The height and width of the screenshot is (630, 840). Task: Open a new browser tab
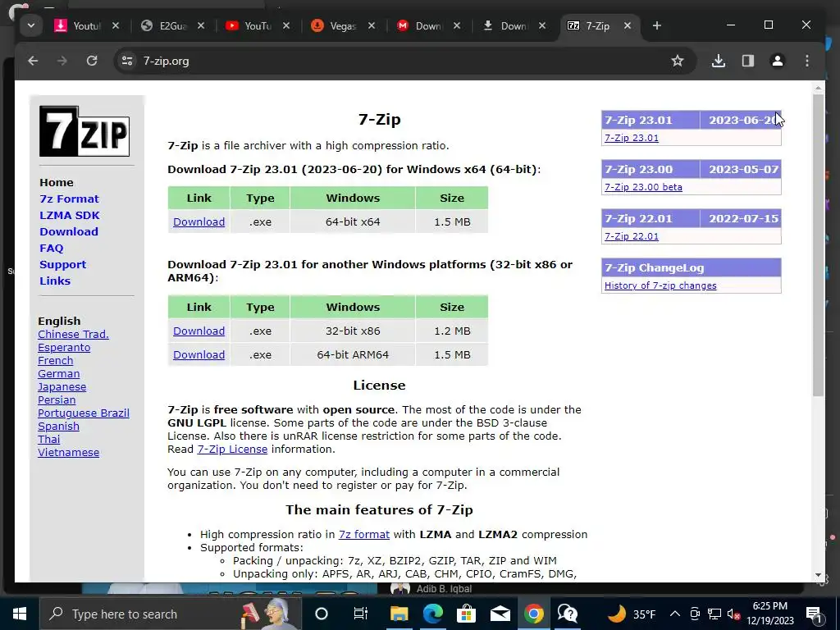point(657,25)
